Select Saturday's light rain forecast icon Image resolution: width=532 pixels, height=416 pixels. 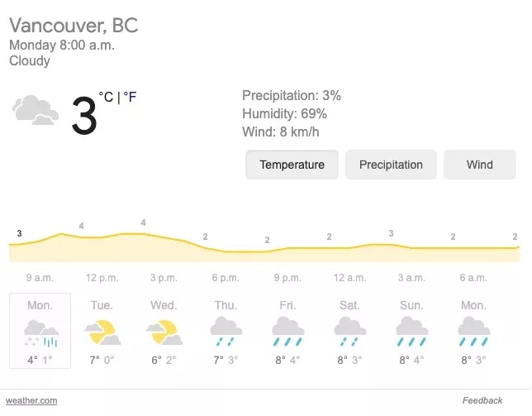tap(349, 332)
